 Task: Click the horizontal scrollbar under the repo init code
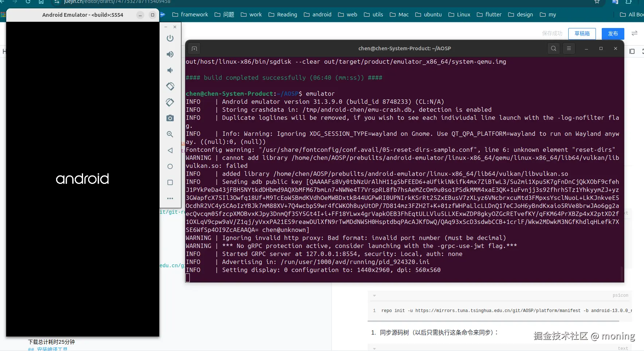pyautogui.click(x=494, y=321)
